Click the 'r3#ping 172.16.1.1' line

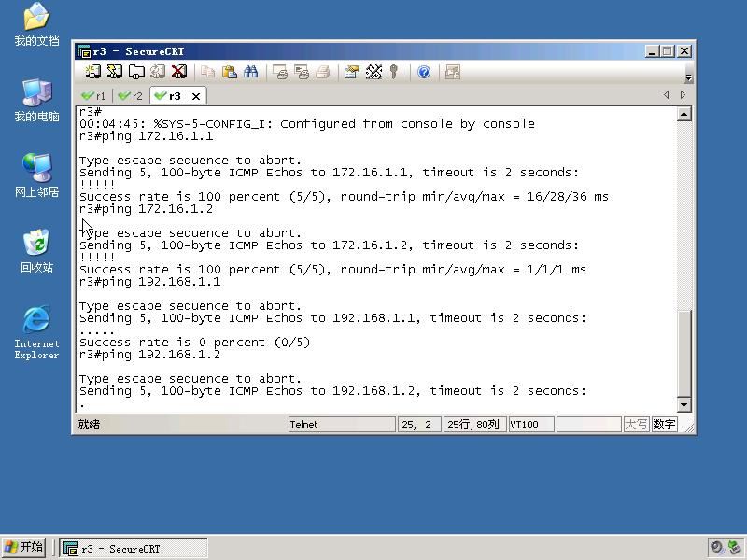(x=147, y=136)
